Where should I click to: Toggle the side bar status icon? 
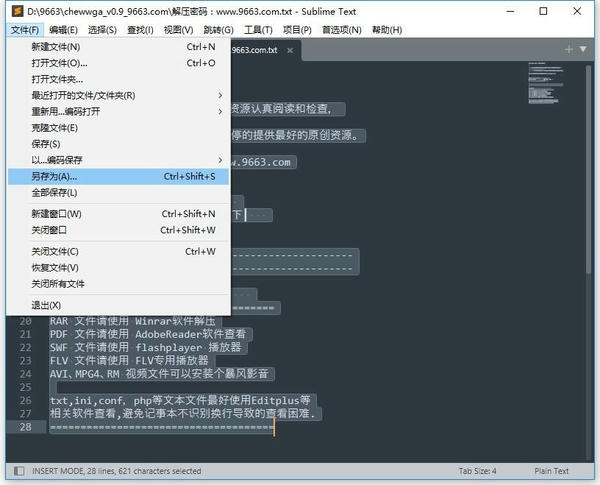point(19,471)
